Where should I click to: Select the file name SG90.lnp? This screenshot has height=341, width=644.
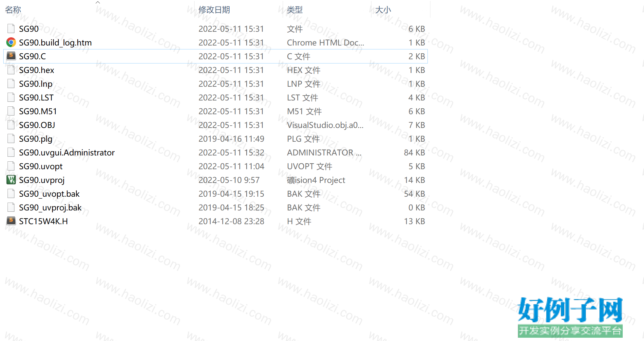click(x=36, y=84)
